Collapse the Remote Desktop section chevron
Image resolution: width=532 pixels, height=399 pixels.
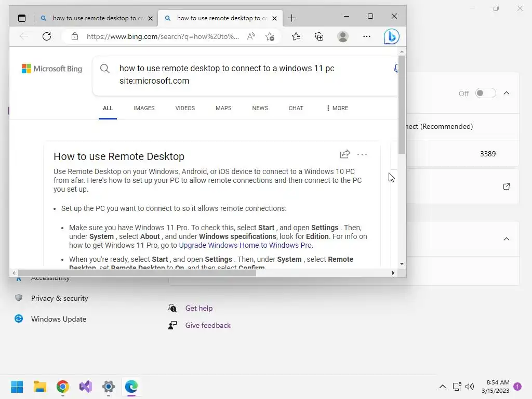[x=506, y=93]
